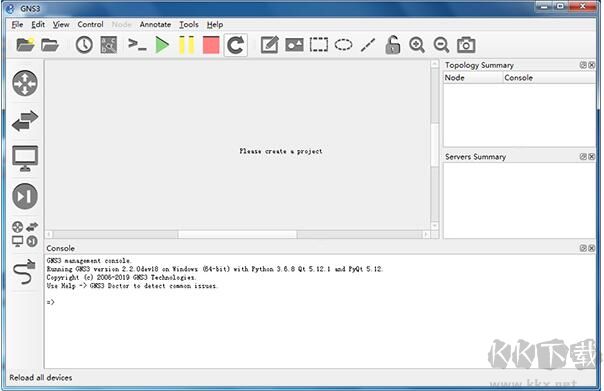The height and width of the screenshot is (391, 604).
Task: Open the snapshots manager clock icon
Action: pos(84,45)
